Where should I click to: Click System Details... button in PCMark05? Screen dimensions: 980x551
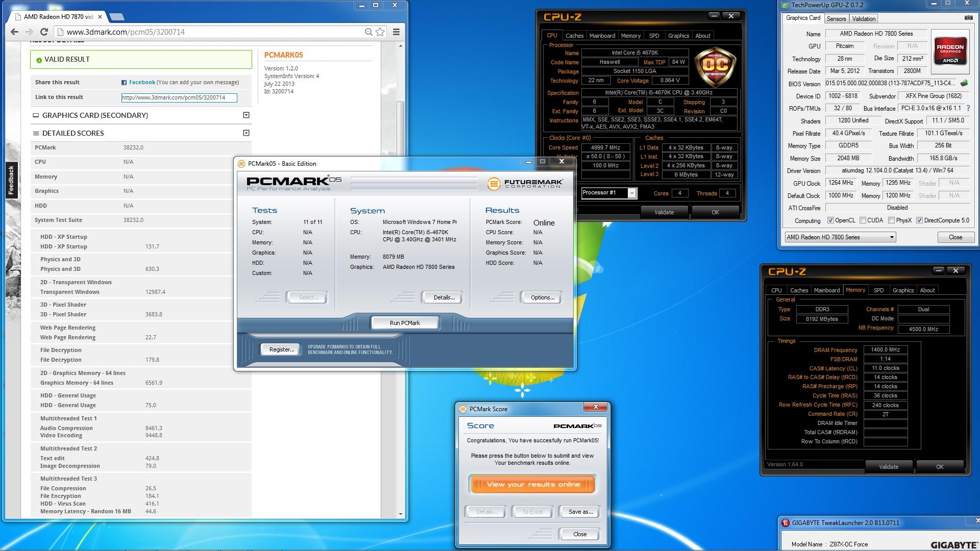click(444, 297)
